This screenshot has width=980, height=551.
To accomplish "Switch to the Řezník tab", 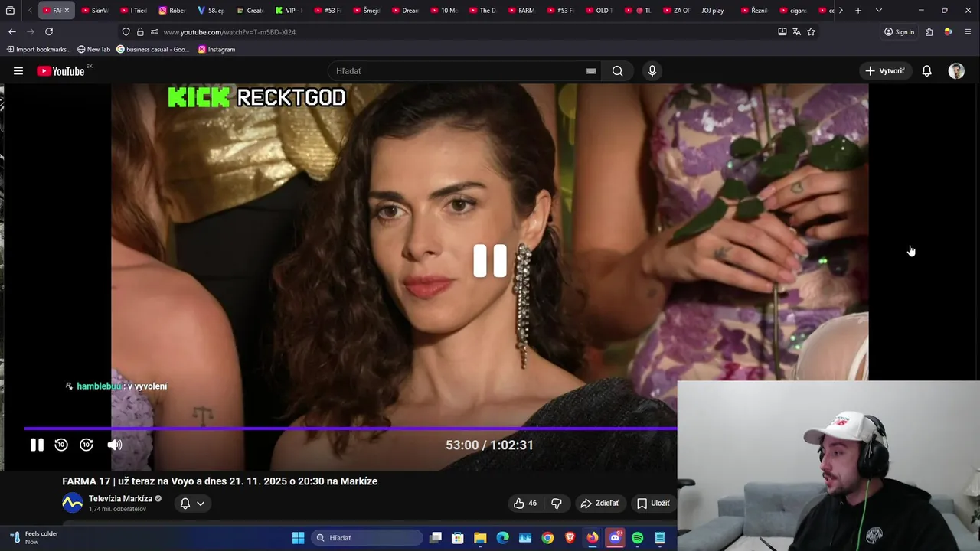I will click(x=755, y=11).
